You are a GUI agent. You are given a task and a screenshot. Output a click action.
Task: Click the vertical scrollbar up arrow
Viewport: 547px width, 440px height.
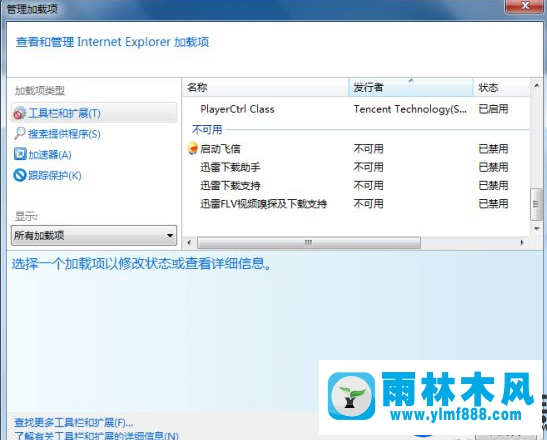click(x=537, y=85)
